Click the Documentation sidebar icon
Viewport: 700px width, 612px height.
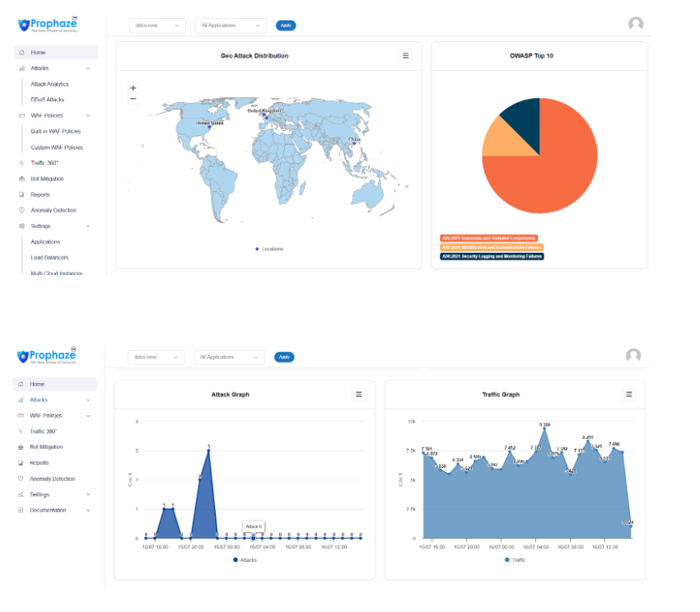[21, 511]
